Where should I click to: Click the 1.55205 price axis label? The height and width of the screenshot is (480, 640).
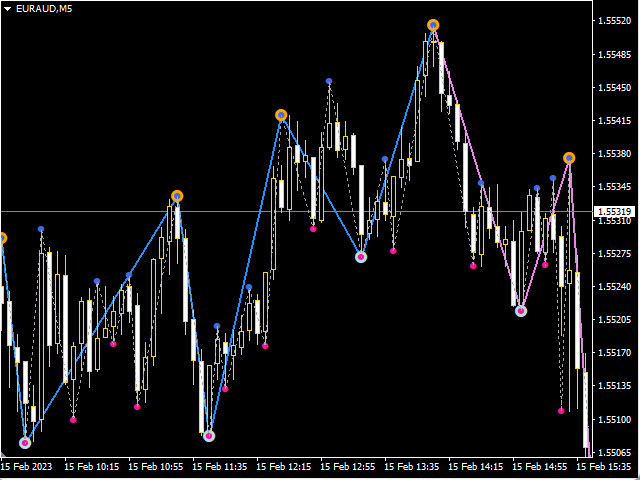(614, 319)
